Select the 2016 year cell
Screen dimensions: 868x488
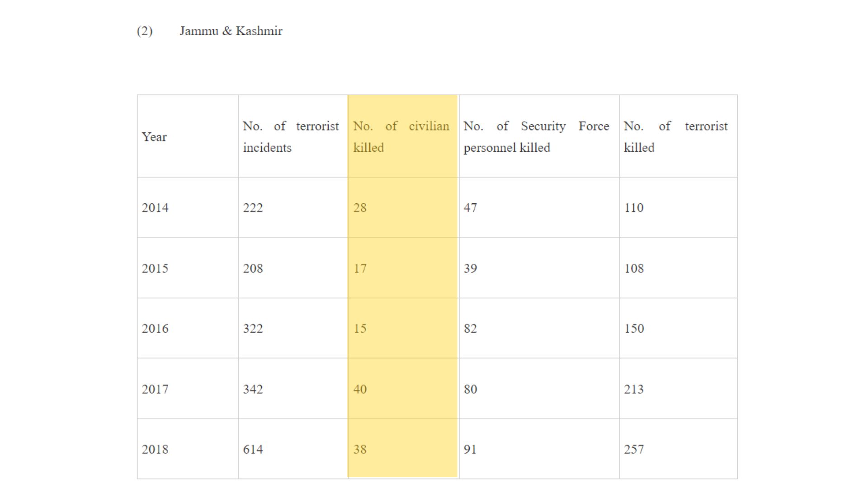(x=155, y=328)
